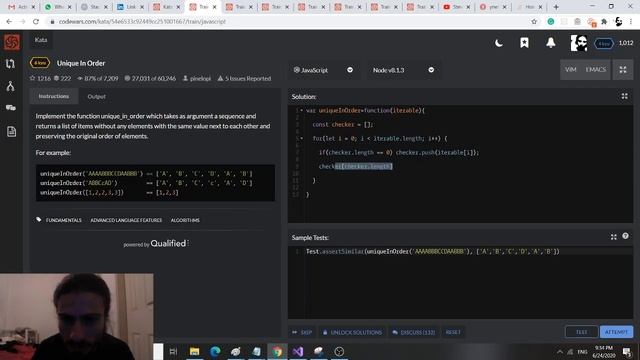
Task: Click the webcam video overlay
Action: click(77, 317)
